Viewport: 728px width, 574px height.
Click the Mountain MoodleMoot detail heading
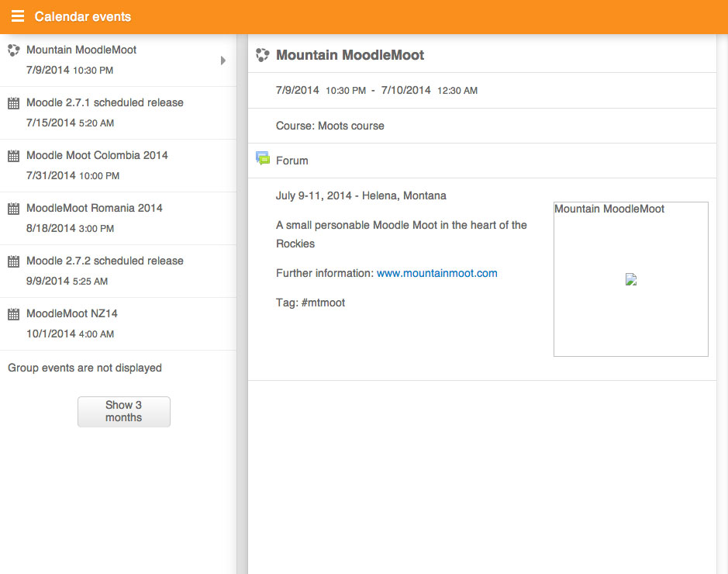(x=350, y=55)
